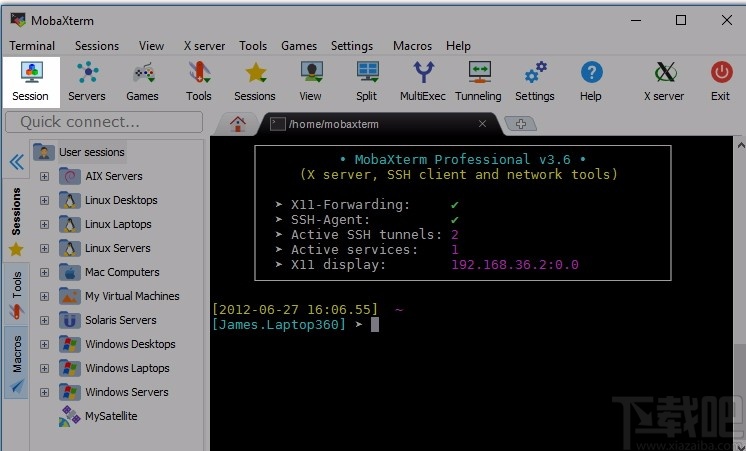Add a new tab with plus button
This screenshot has height=451, width=746.
(520, 124)
